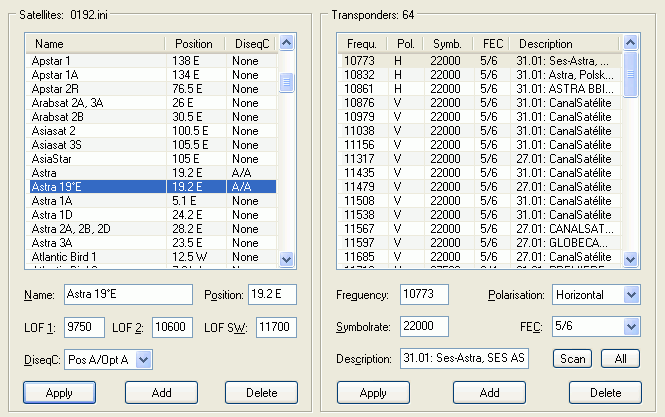Viewport: 665px width, 417px height.
Task: Select transponder row with frequency 10773
Action: coord(480,61)
